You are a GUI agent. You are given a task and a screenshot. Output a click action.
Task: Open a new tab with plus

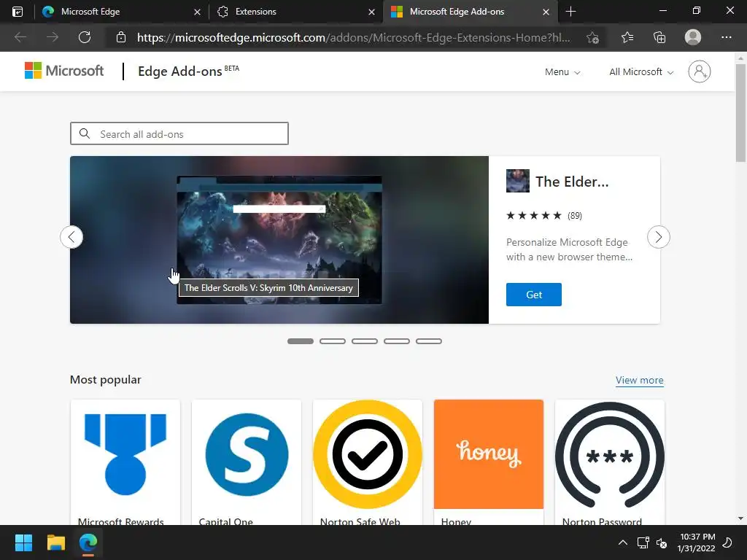[x=570, y=12]
